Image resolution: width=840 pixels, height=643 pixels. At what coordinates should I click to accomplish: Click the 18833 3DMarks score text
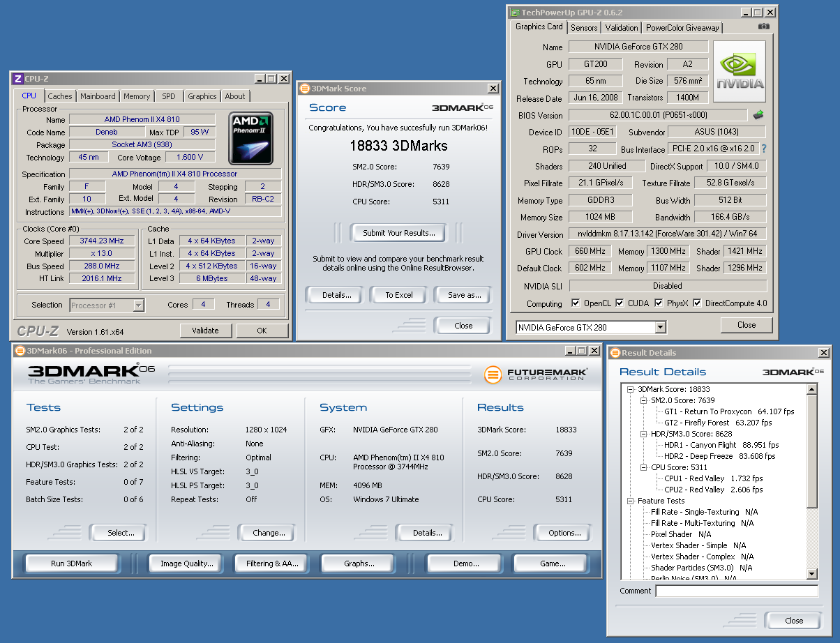click(x=398, y=146)
